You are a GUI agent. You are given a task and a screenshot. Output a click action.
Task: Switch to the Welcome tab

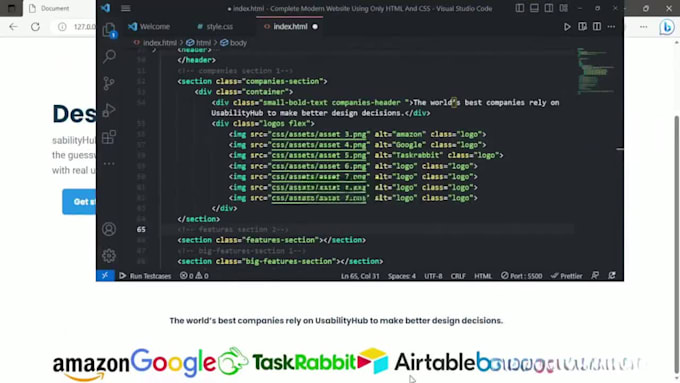pyautogui.click(x=149, y=26)
